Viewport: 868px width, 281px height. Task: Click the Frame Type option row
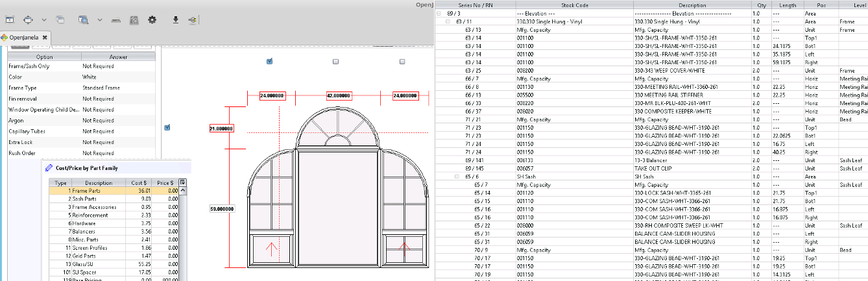pyautogui.click(x=81, y=88)
